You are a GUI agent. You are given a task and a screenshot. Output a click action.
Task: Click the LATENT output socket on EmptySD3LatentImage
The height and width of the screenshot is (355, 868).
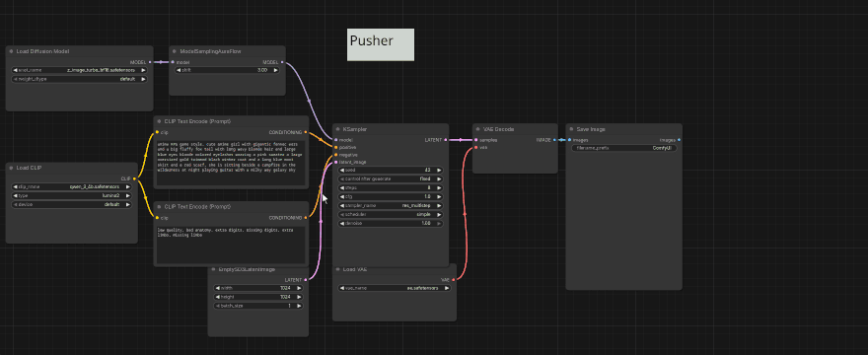click(x=306, y=280)
